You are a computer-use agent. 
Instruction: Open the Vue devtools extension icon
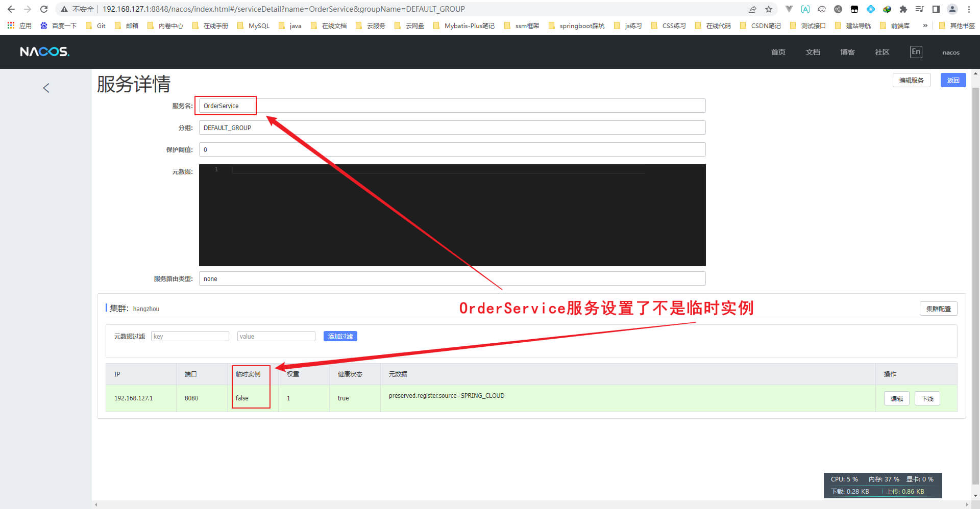789,9
